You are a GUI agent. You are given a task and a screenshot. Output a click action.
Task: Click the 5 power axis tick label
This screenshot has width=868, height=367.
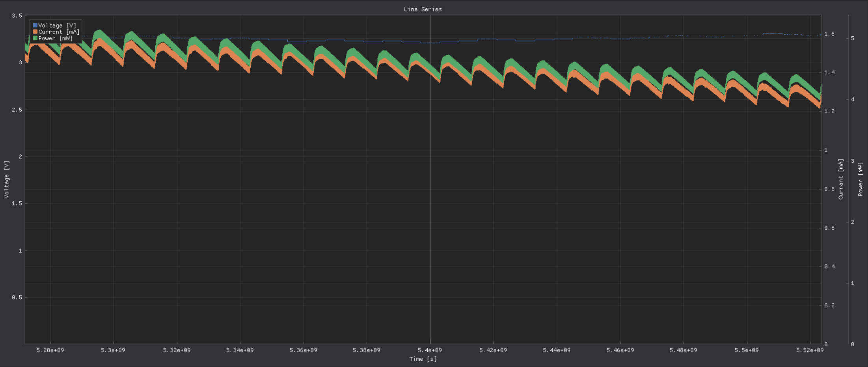point(853,38)
